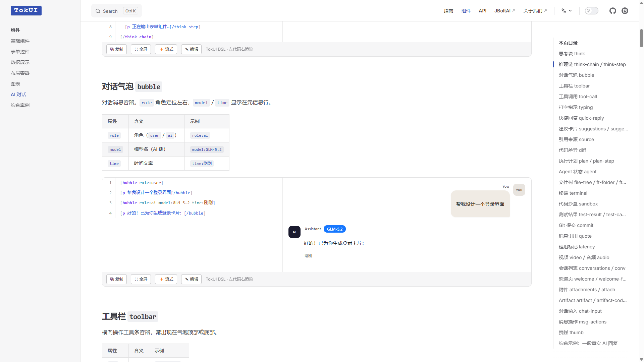Click the 工具栏 toolbar heading
This screenshot has width=644, height=362.
point(130,317)
